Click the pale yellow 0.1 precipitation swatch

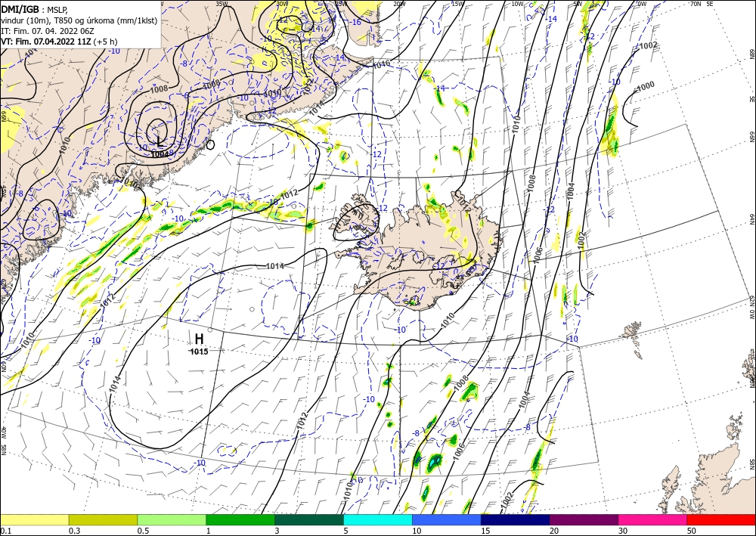[34, 519]
